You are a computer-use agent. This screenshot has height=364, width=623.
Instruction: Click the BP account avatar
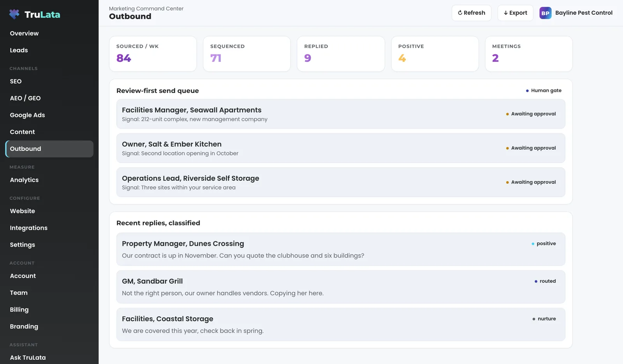[545, 13]
